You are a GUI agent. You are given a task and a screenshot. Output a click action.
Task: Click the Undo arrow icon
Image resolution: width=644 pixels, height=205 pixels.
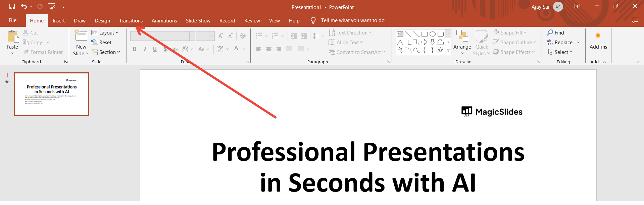click(x=23, y=6)
